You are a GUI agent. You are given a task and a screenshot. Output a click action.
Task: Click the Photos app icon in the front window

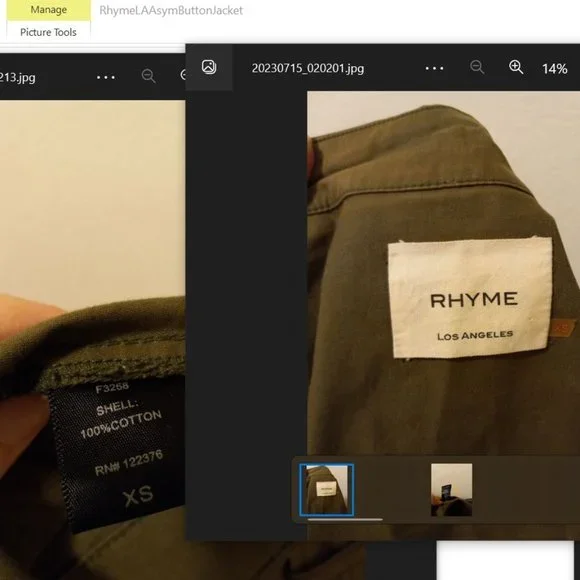[209, 67]
